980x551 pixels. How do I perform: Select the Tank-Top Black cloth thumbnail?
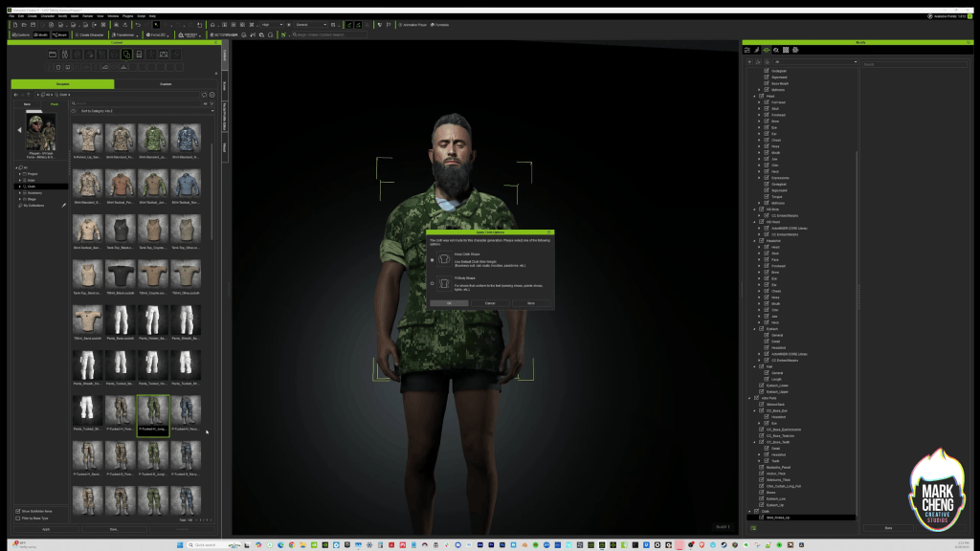(120, 230)
